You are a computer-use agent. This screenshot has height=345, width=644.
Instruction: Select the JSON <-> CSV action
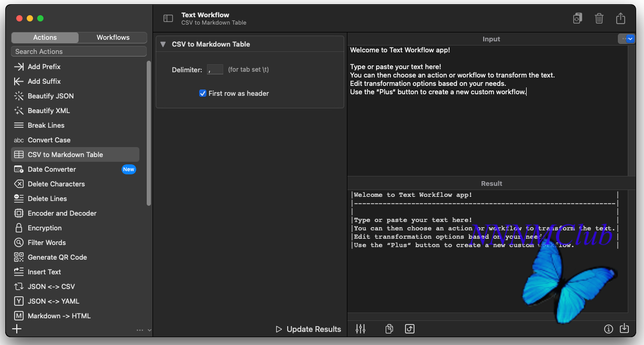[x=75, y=286]
